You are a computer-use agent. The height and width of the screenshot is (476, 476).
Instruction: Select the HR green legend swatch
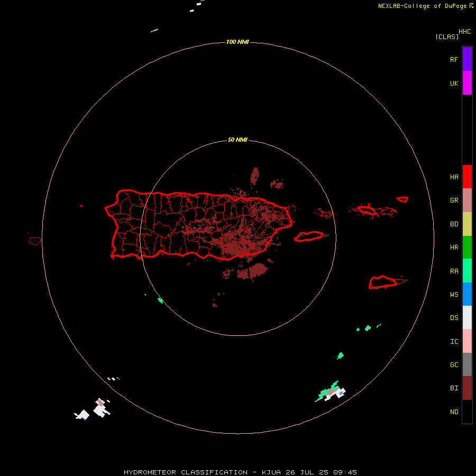467,247
